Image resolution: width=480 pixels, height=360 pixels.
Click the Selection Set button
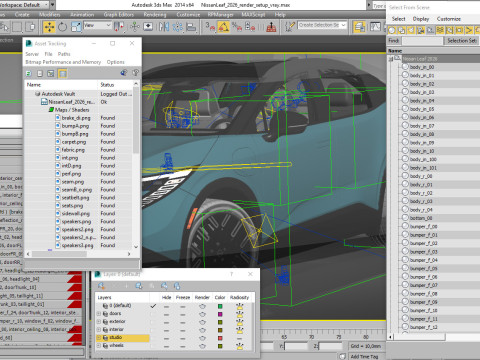[461, 41]
